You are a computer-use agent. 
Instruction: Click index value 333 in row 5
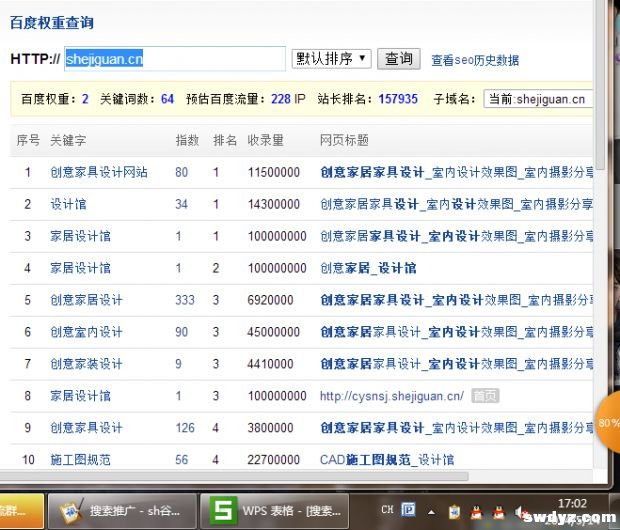pyautogui.click(x=185, y=300)
